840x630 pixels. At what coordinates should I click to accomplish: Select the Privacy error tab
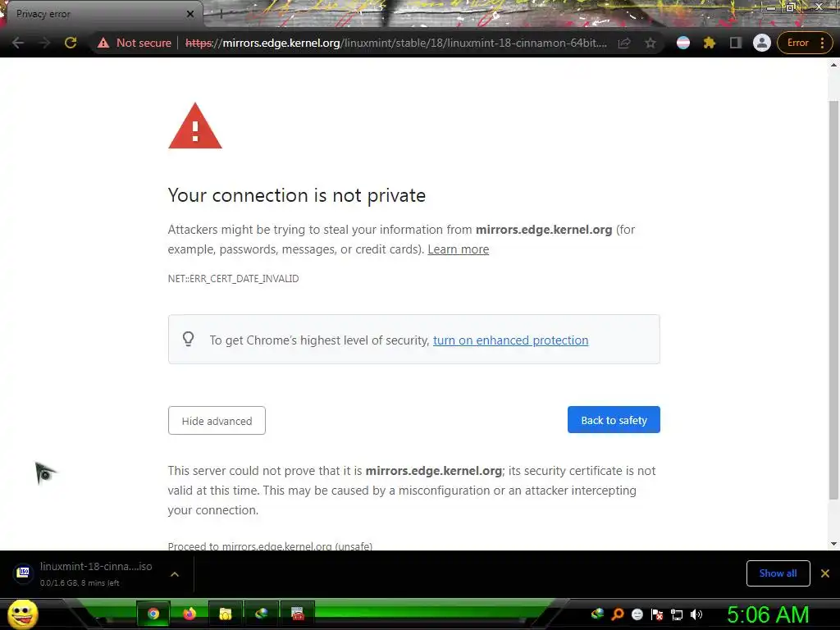102,14
